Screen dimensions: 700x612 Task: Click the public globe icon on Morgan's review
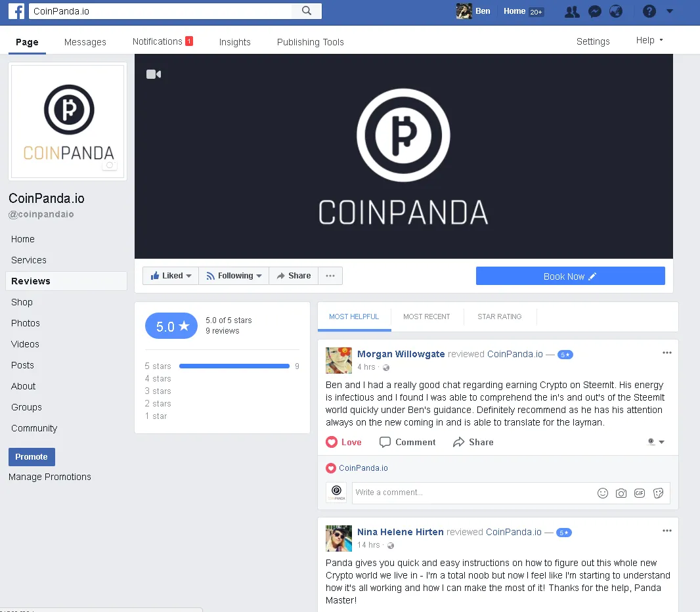[x=386, y=368]
